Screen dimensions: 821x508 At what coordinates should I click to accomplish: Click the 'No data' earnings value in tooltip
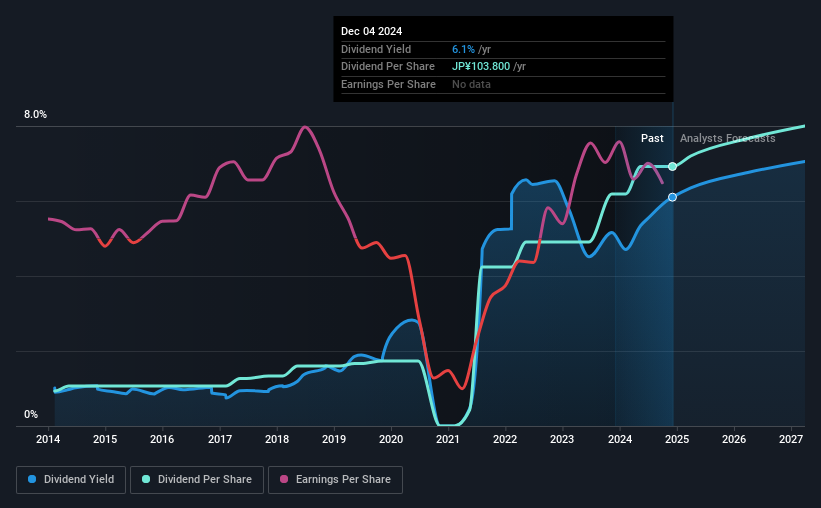tap(471, 84)
